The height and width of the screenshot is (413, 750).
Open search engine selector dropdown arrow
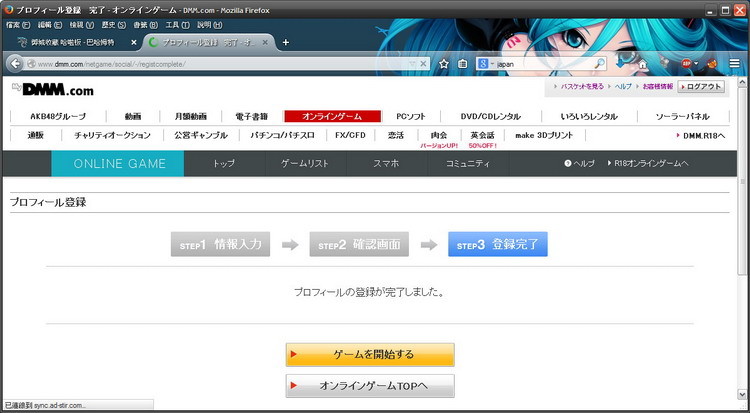tap(492, 64)
